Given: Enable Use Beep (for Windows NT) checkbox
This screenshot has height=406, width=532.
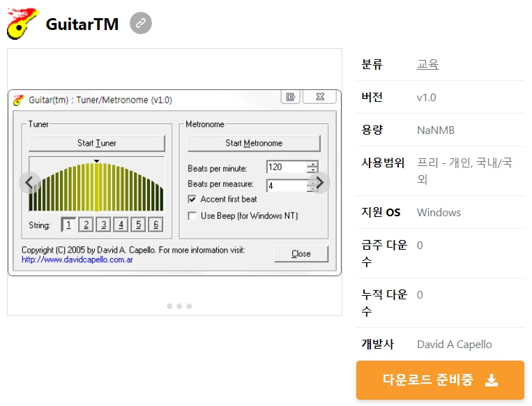Looking at the screenshot, I should point(192,216).
